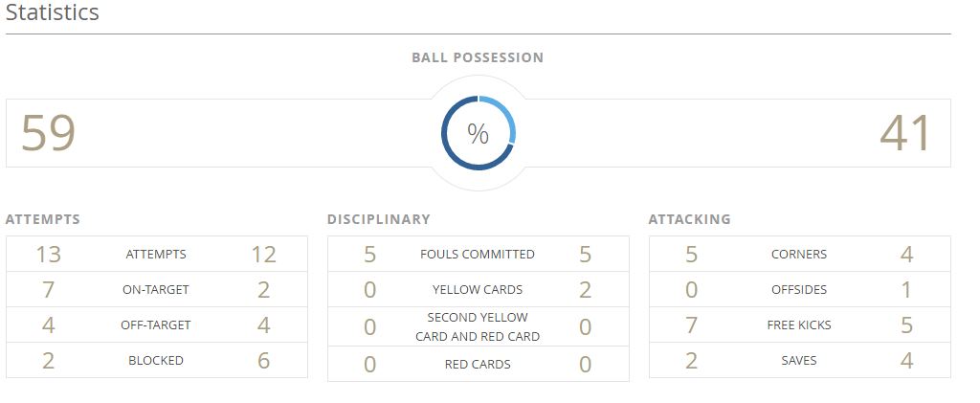This screenshot has width=980, height=403.
Task: Click the Off-Target row label
Action: pyautogui.click(x=156, y=325)
